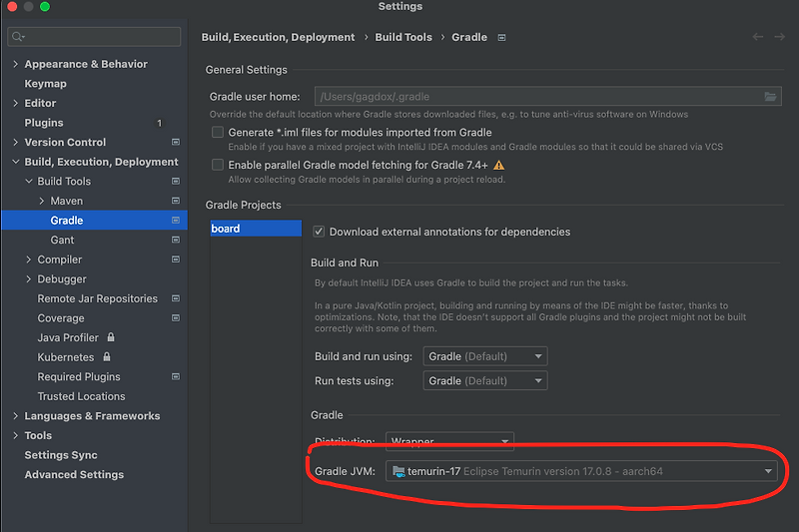
Task: Expand the Languages & Frameworks section
Action: click(15, 416)
